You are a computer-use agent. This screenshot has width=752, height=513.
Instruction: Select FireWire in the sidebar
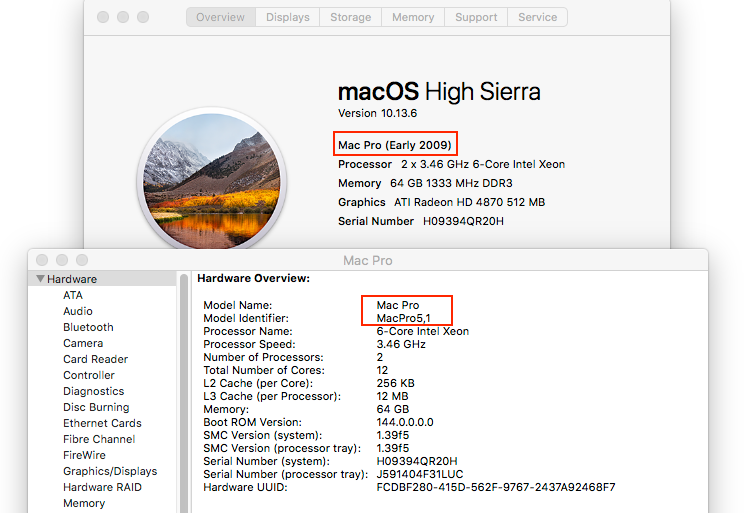[84, 455]
